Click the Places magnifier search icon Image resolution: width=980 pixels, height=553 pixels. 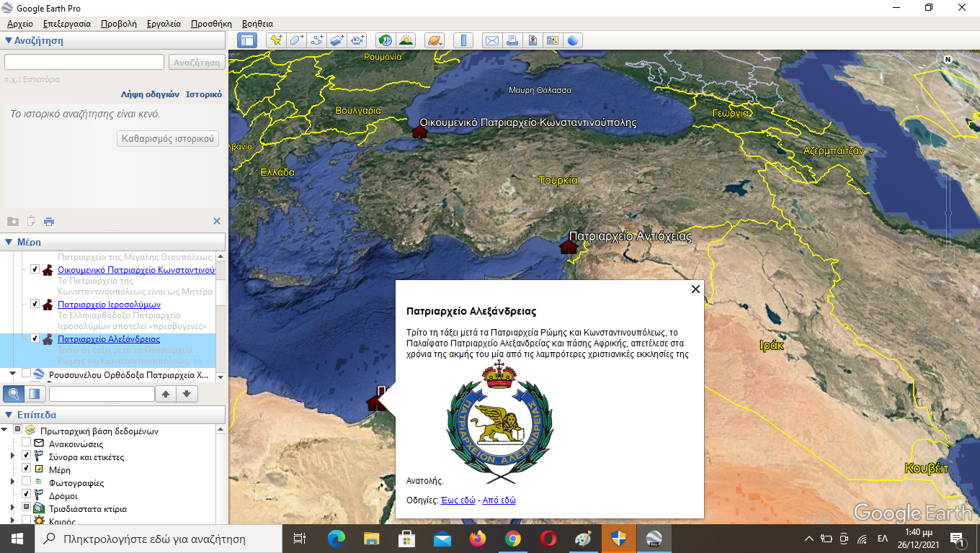click(13, 394)
